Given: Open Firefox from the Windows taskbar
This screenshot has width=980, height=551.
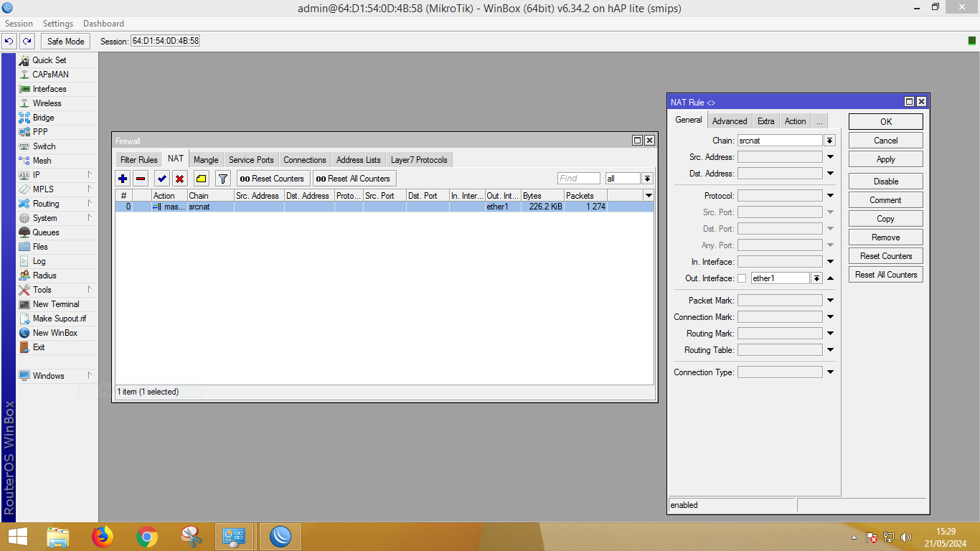Looking at the screenshot, I should 103,537.
